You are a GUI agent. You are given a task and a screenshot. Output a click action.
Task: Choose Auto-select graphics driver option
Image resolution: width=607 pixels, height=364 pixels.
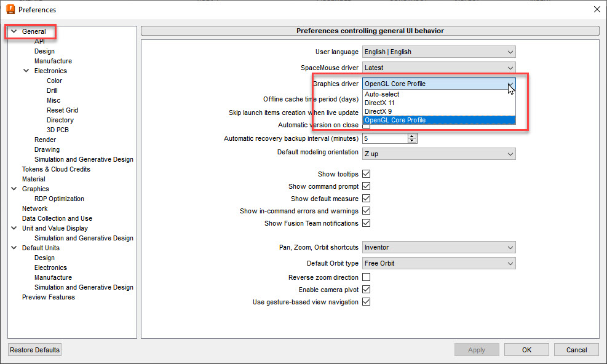438,94
